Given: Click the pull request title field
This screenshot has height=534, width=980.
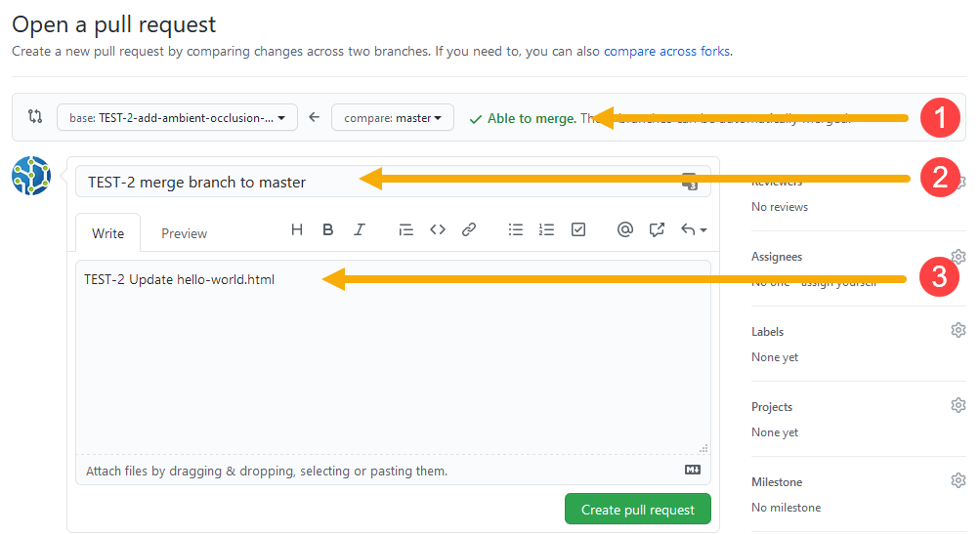Looking at the screenshot, I should click(215, 182).
